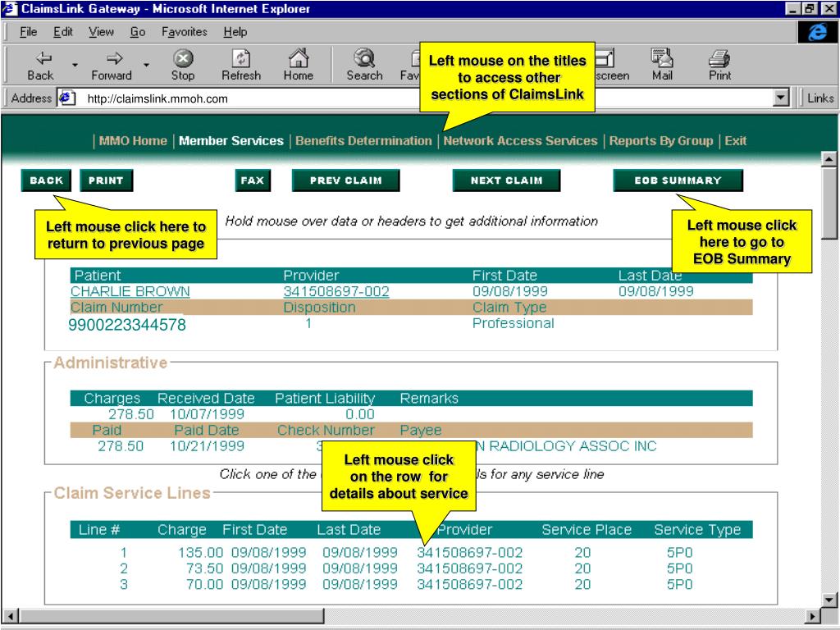Image resolution: width=840 pixels, height=630 pixels.
Task: Click the printer icon in the browser toolbar
Action: [x=719, y=58]
